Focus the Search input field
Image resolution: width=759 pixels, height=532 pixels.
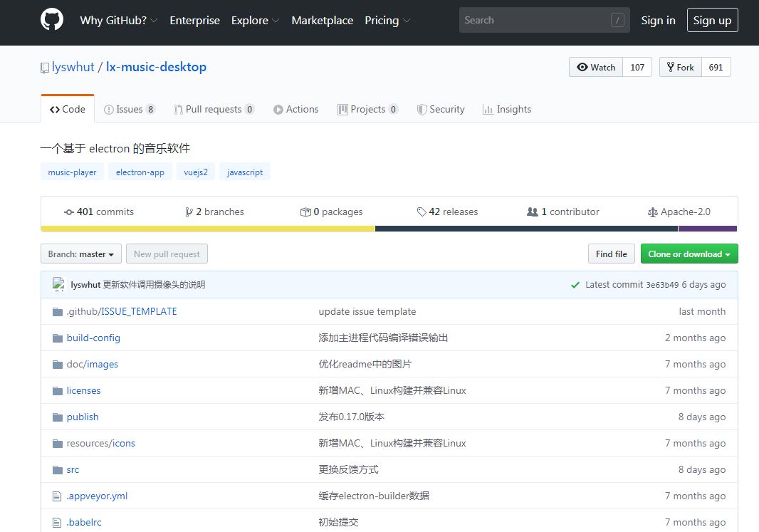tap(544, 21)
